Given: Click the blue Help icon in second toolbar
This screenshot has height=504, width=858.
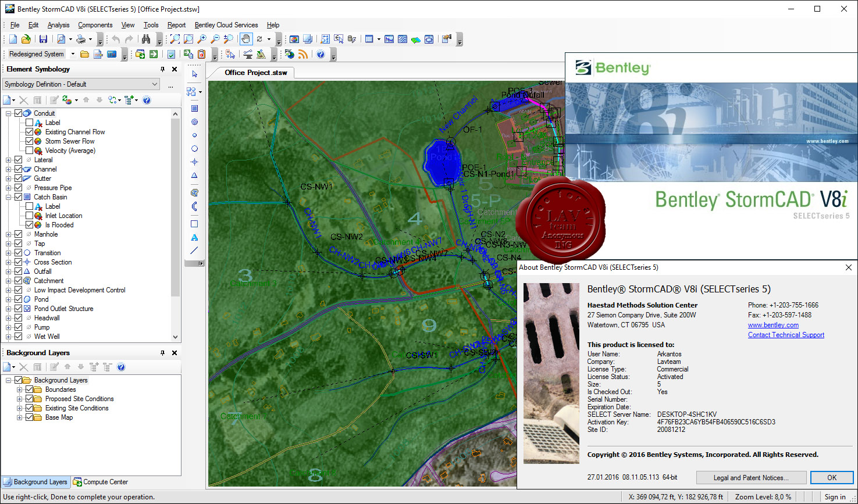Looking at the screenshot, I should tap(321, 54).
